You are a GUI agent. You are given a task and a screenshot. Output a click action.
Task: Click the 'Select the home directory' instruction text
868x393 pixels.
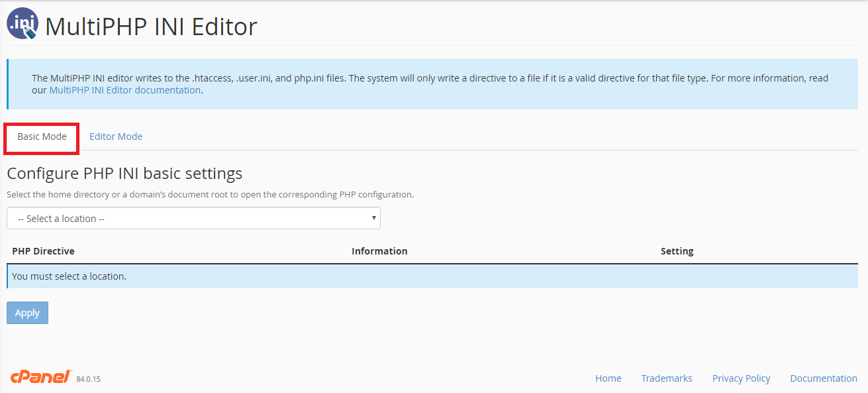210,195
